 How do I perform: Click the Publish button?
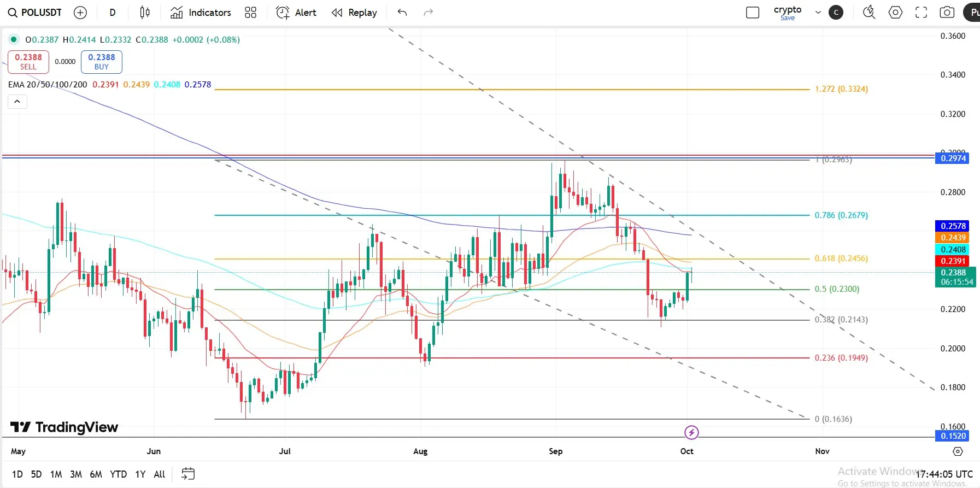[972, 13]
